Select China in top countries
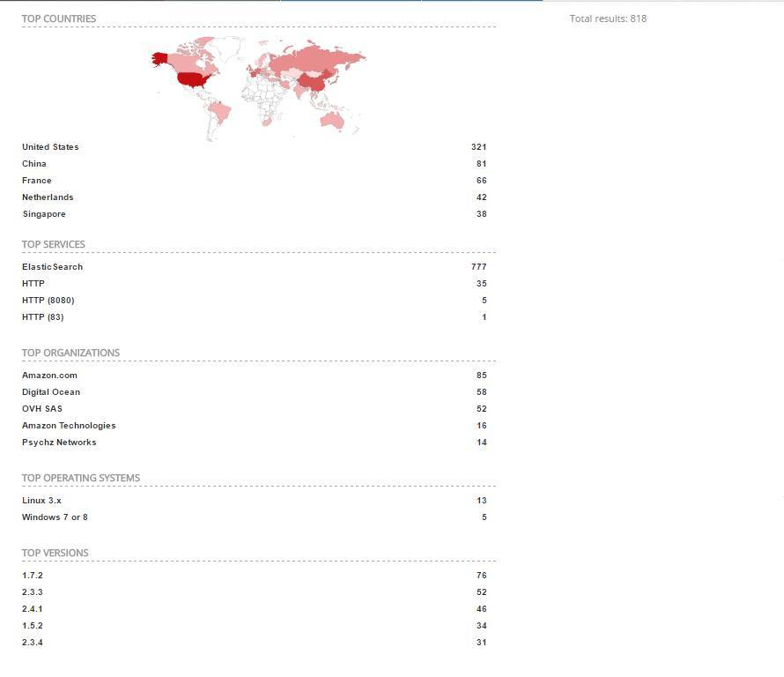Viewport: 784px width, 677px height. [34, 164]
